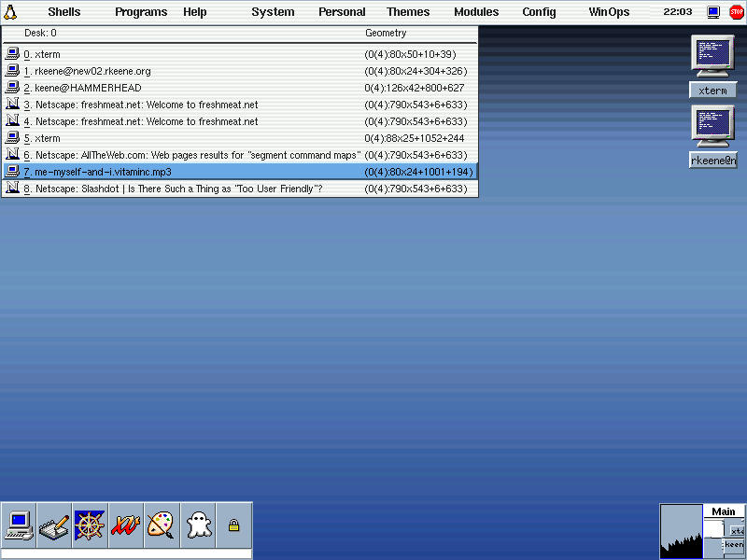Click the system load graph
747x560 pixels.
coord(682,531)
